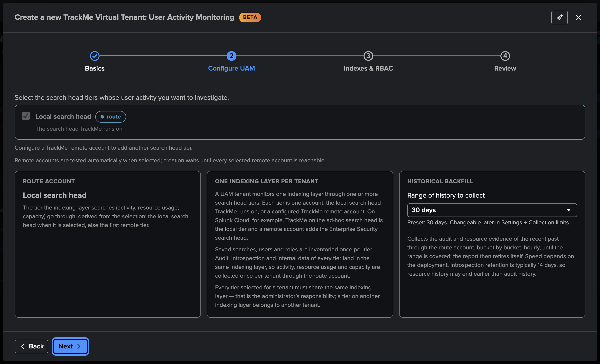Select the Configure UAM step label
The height and width of the screenshot is (364, 600).
point(231,68)
